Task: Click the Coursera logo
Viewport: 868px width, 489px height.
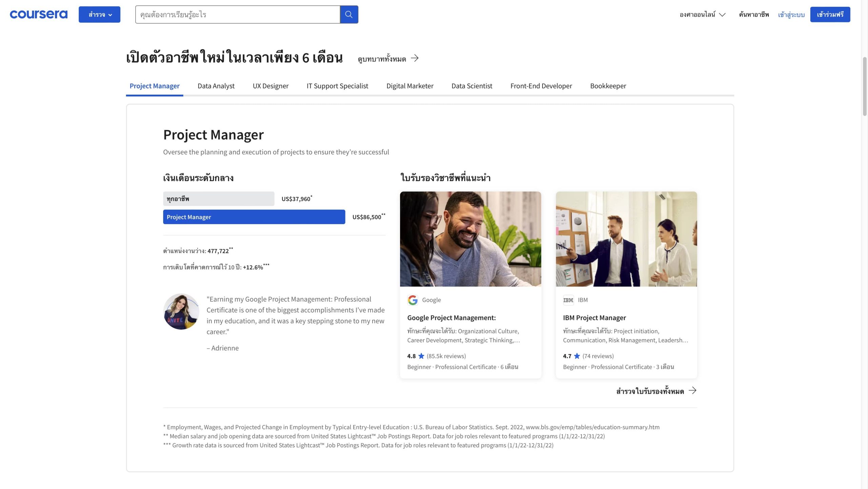Action: tap(39, 14)
